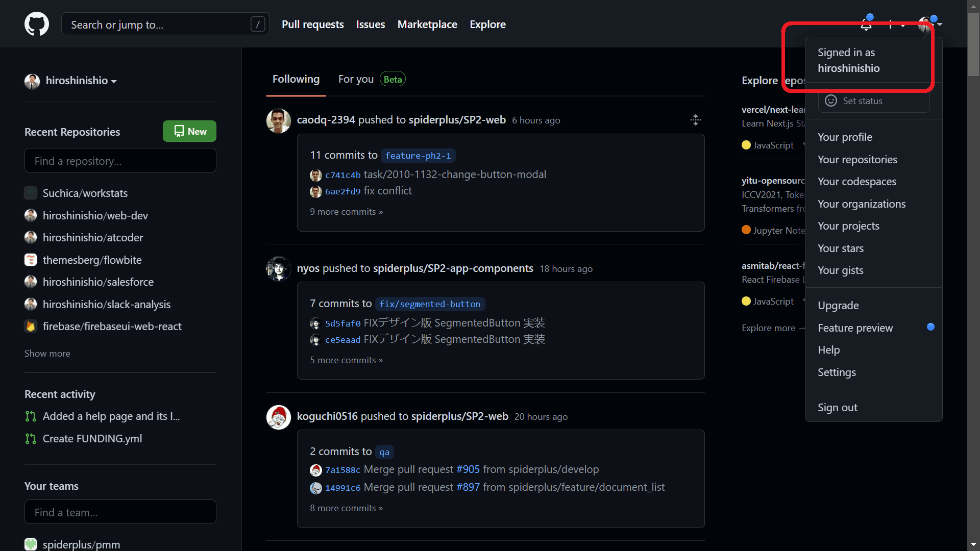The width and height of the screenshot is (980, 551).
Task: Open hiroshinishio/atcoder repository
Action: click(x=93, y=237)
